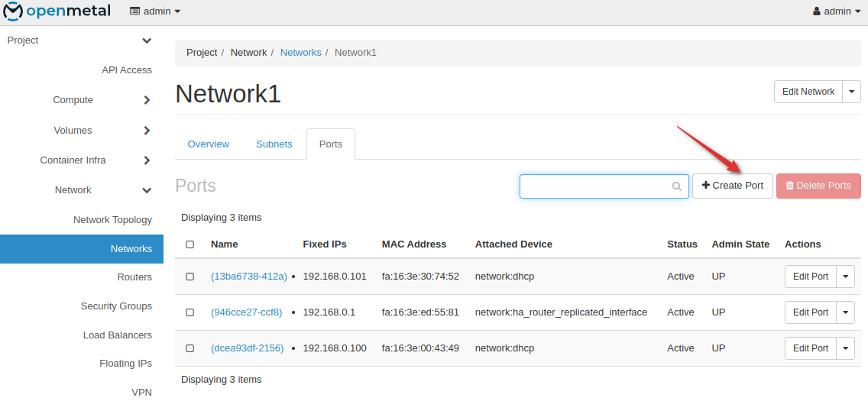Tick the checkbox for port 13ba6738-412a
The image size is (868, 411).
(x=190, y=277)
